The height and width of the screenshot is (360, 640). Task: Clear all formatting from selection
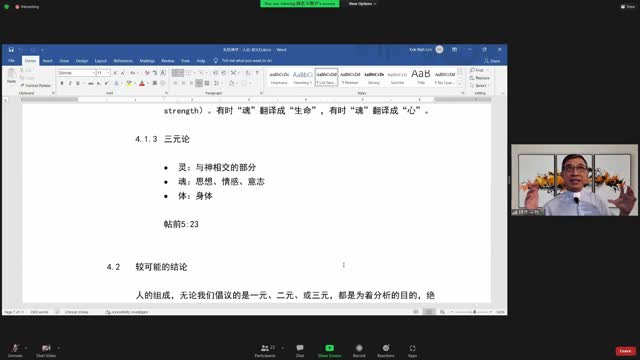tap(147, 73)
